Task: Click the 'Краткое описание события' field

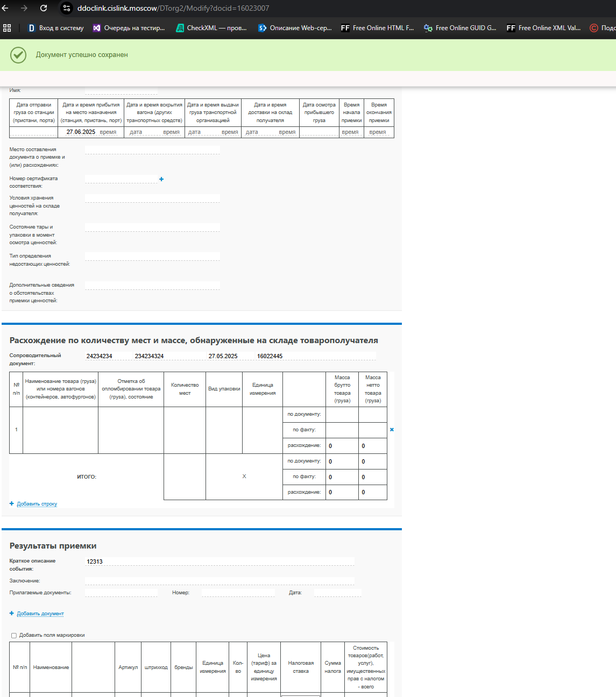Action: [x=220, y=561]
